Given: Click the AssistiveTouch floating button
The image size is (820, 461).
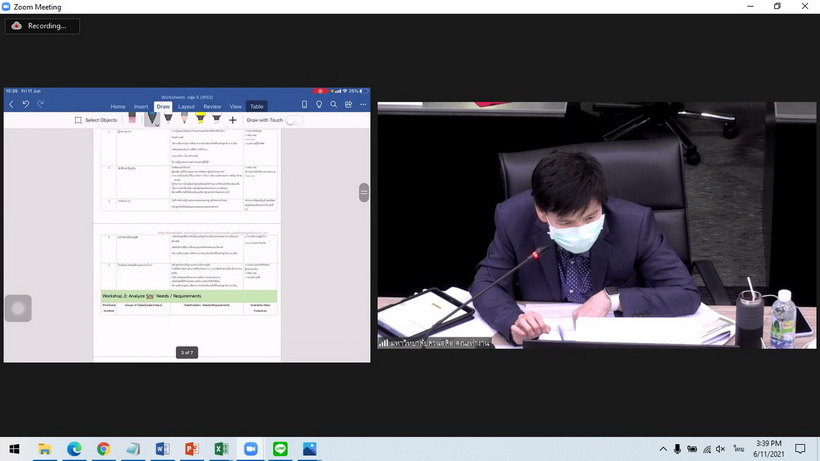Looking at the screenshot, I should pyautogui.click(x=18, y=308).
